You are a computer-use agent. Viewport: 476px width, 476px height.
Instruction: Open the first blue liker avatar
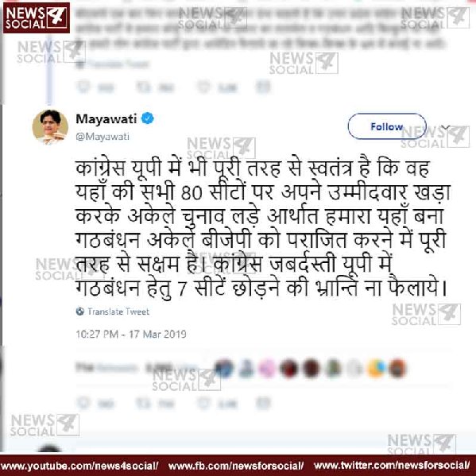224,368
